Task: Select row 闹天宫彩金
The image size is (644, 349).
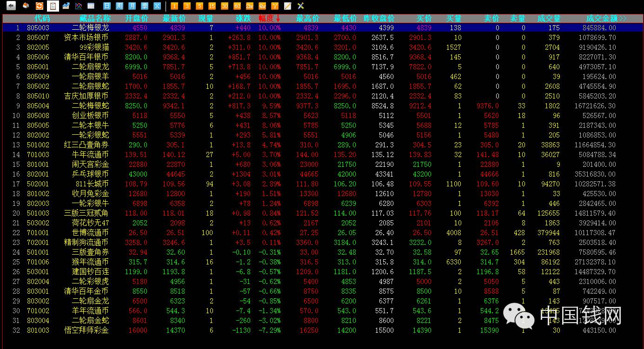Action: [322, 164]
